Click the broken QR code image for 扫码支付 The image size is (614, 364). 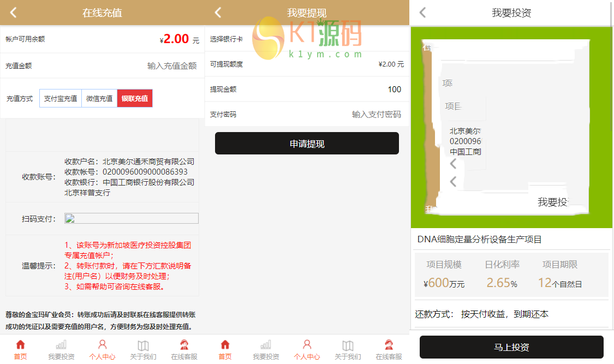click(x=131, y=218)
